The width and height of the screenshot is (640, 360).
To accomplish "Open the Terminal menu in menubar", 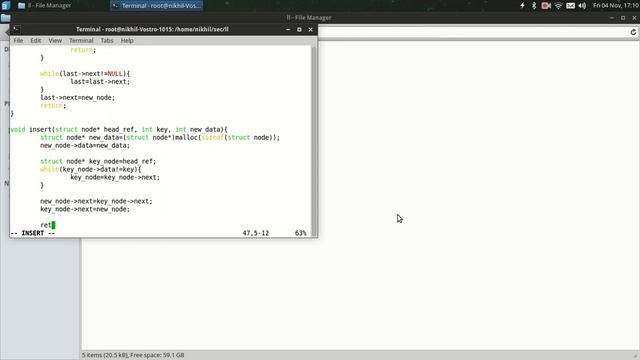I will pyautogui.click(x=81, y=40).
